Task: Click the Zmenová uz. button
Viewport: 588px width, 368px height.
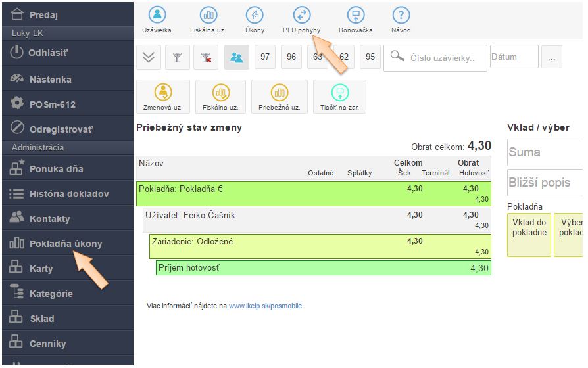Action: (162, 97)
